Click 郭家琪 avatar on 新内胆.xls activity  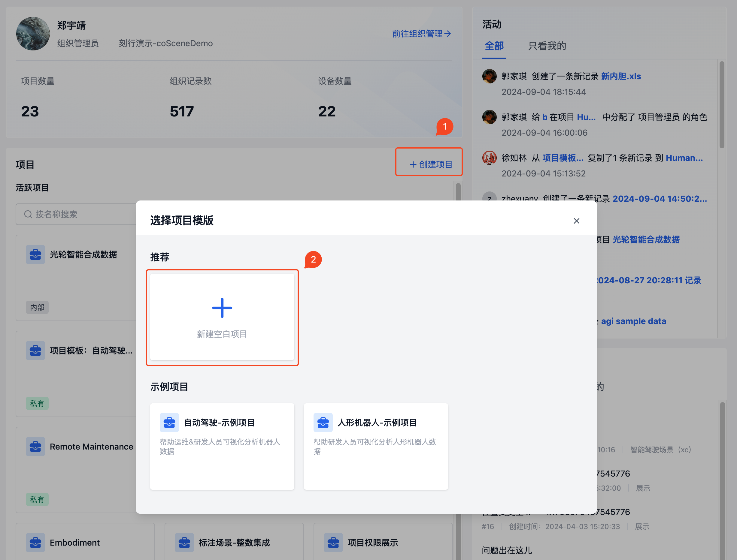point(489,76)
